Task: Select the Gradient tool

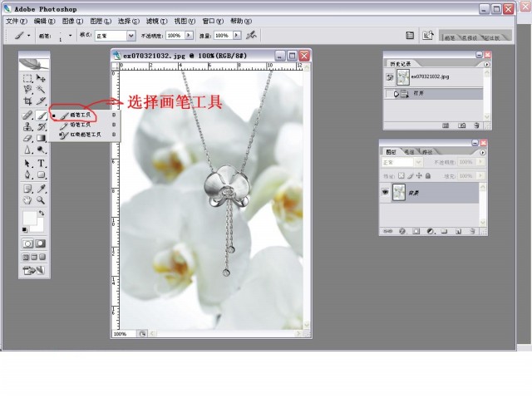Action: [x=41, y=138]
